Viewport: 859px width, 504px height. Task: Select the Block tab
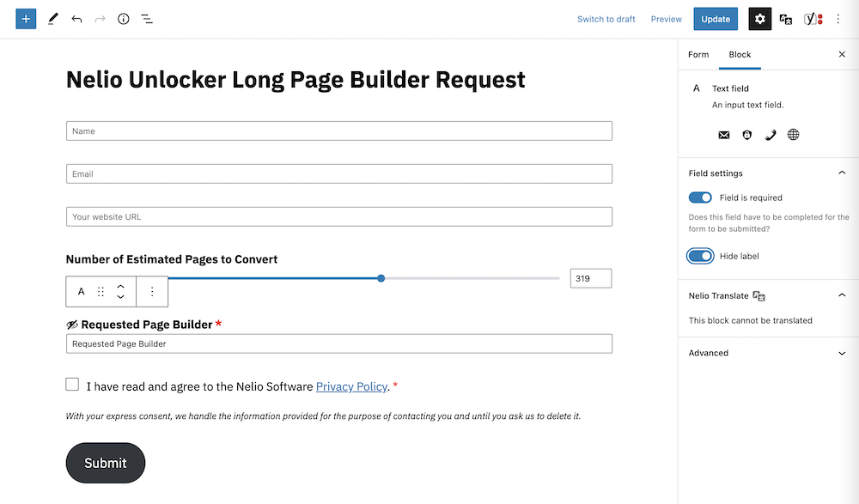(x=740, y=54)
